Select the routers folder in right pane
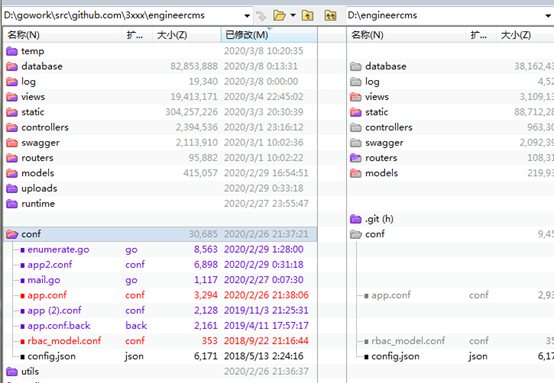 (381, 158)
